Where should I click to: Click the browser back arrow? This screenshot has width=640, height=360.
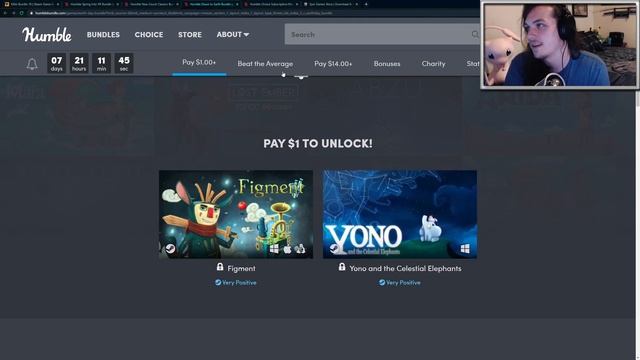(x=5, y=13)
